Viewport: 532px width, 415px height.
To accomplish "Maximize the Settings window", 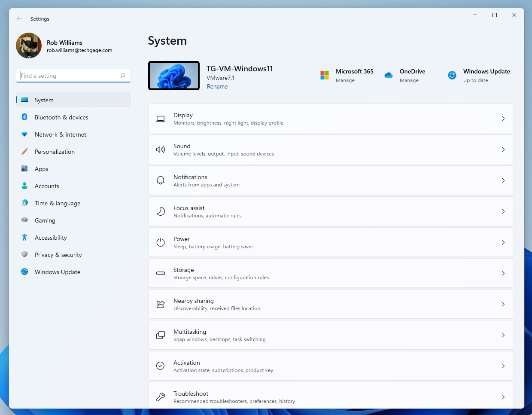I will pyautogui.click(x=495, y=15).
